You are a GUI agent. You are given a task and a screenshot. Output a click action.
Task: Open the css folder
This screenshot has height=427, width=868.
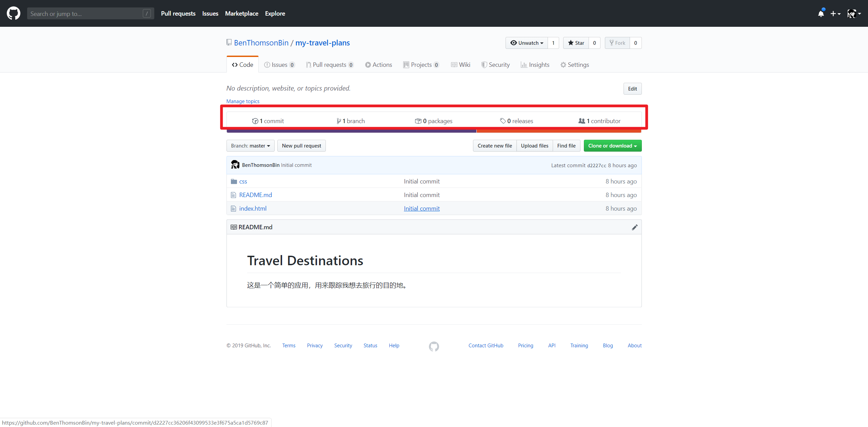[x=243, y=181]
